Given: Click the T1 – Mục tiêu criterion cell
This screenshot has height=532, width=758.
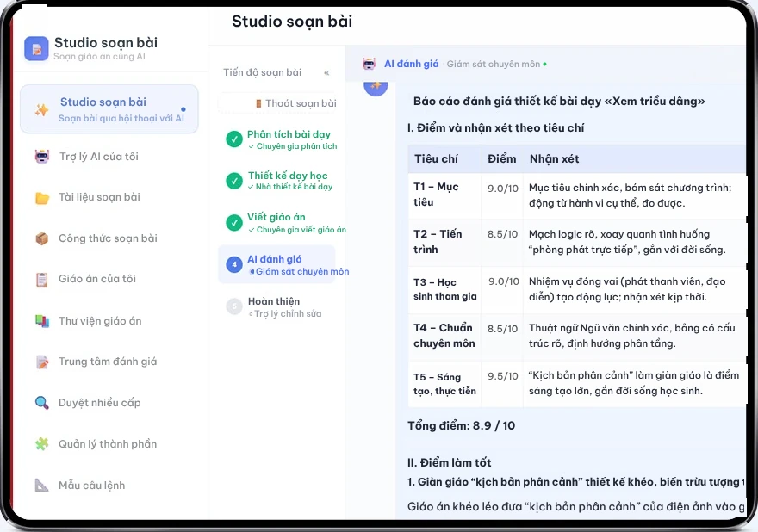Looking at the screenshot, I should coord(444,195).
